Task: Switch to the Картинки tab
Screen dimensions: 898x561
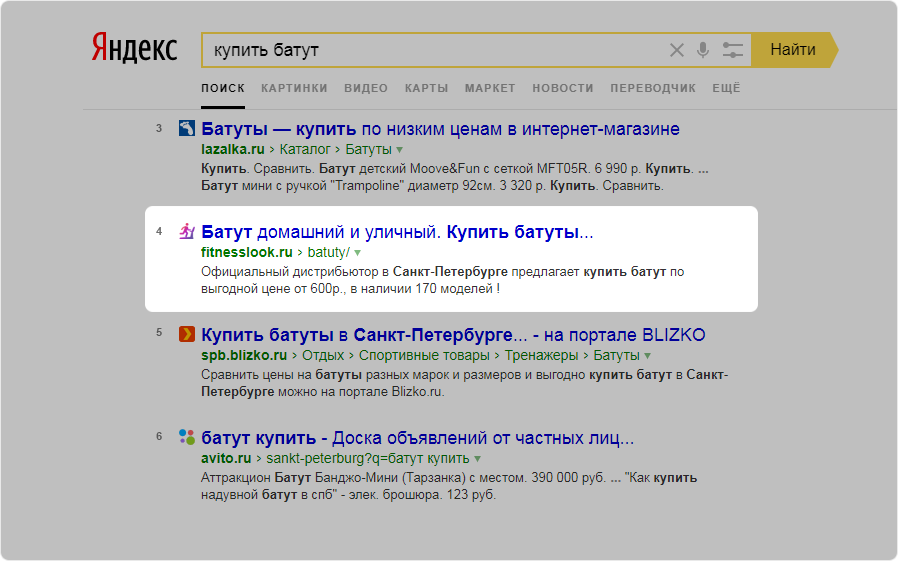Action: pyautogui.click(x=294, y=88)
